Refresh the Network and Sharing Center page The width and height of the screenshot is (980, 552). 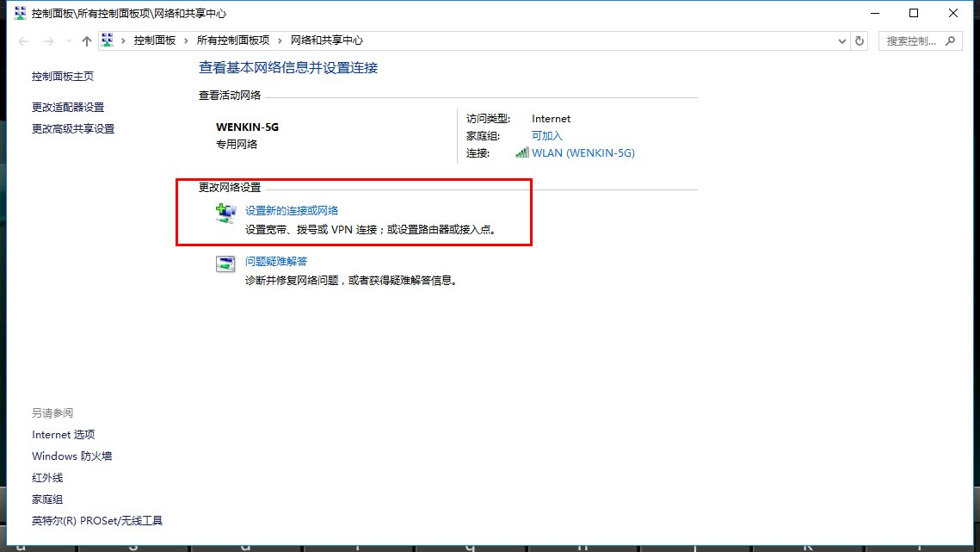860,40
